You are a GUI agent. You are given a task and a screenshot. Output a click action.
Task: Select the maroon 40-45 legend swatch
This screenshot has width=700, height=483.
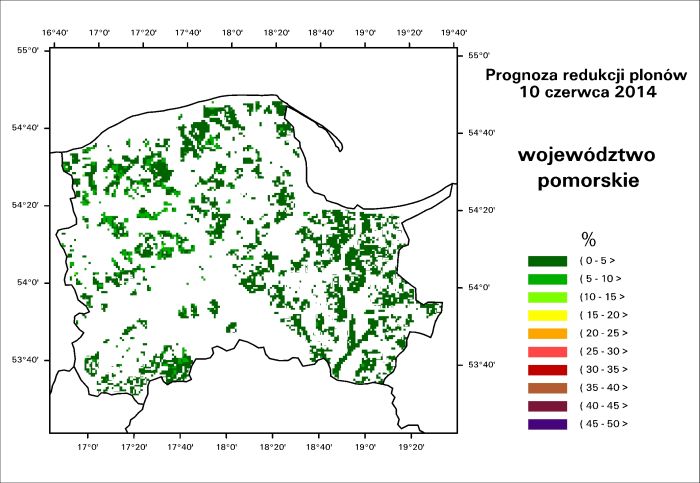pos(546,405)
